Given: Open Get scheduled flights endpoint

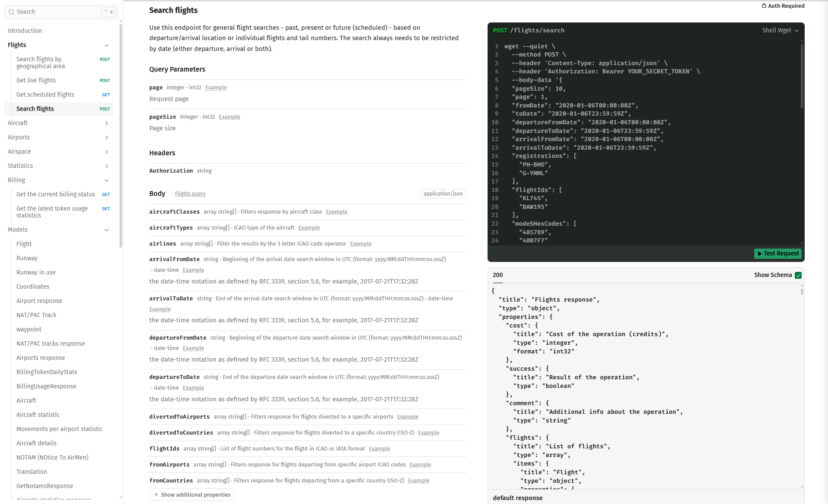Looking at the screenshot, I should point(59,94).
